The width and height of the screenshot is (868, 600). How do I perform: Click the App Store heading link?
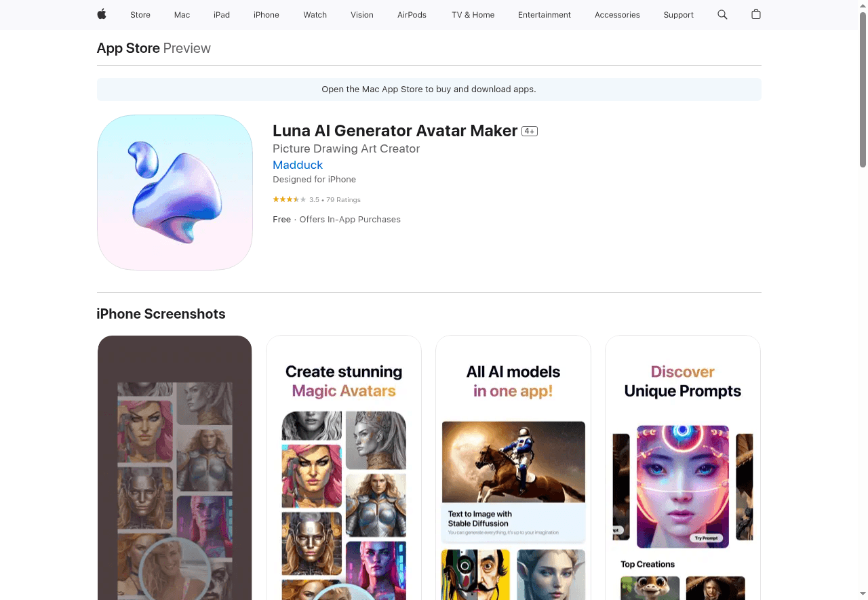point(128,48)
